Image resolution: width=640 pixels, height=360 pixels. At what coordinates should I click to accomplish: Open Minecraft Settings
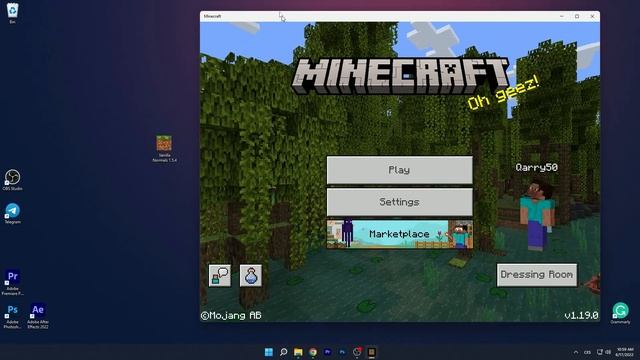400,202
